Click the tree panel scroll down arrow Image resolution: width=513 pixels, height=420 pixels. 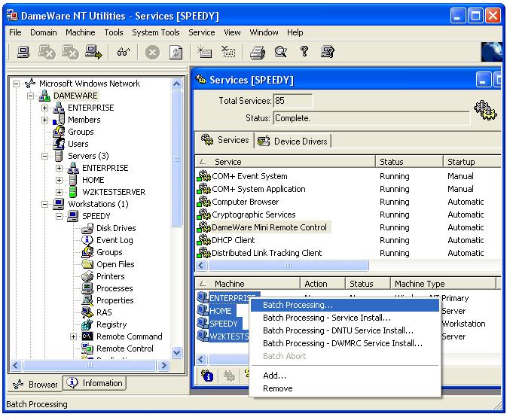[x=177, y=353]
